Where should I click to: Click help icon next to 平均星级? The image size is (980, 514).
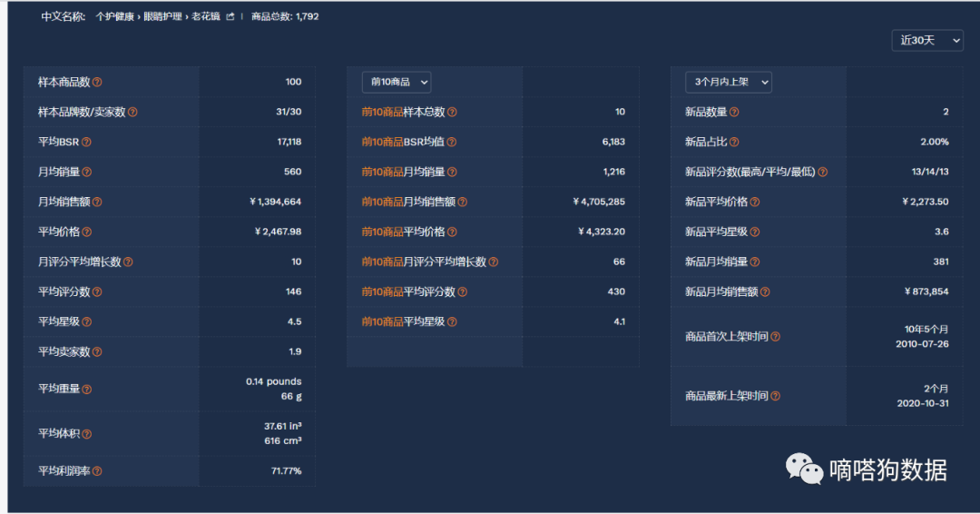(x=86, y=322)
